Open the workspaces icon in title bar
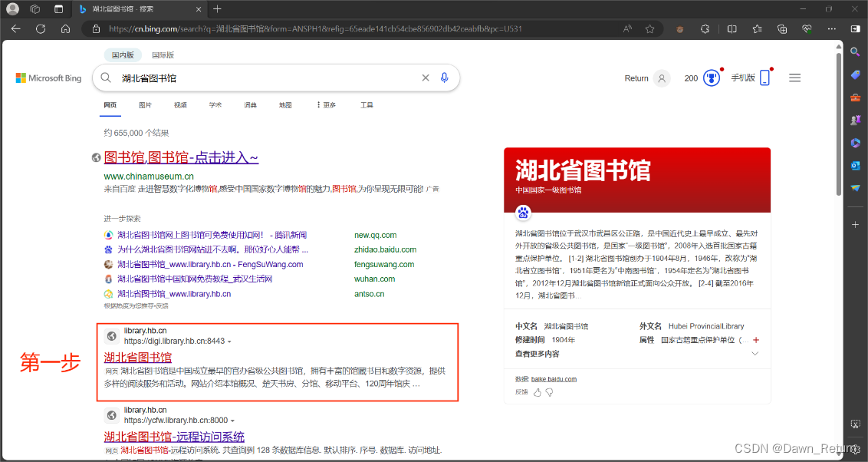 point(35,9)
